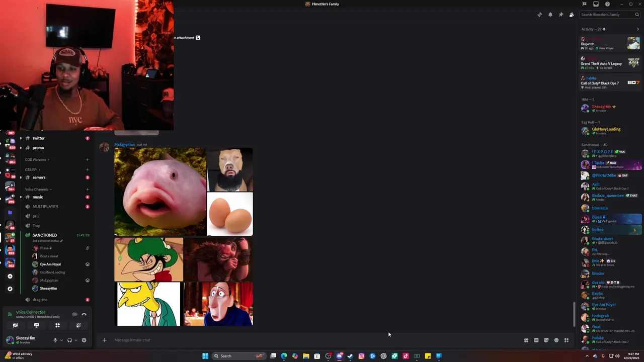Open activity settings gear icon

point(604,29)
